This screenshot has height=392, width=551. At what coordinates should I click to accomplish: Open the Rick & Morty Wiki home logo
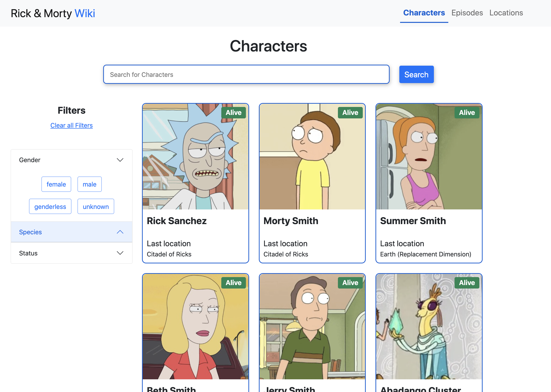click(x=53, y=13)
